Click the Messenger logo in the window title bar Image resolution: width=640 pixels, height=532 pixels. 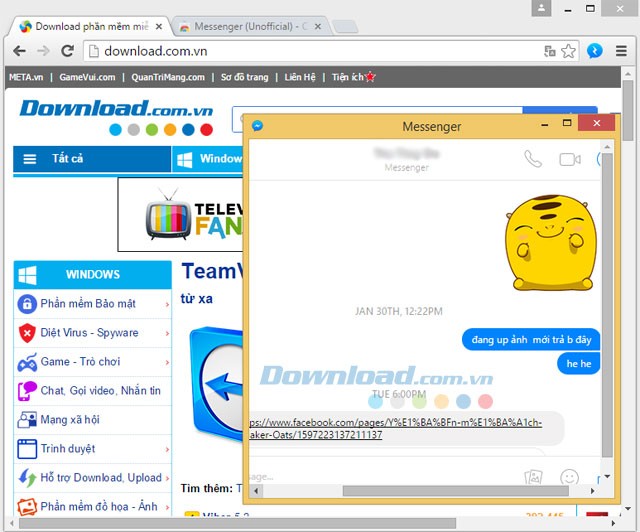click(x=257, y=126)
